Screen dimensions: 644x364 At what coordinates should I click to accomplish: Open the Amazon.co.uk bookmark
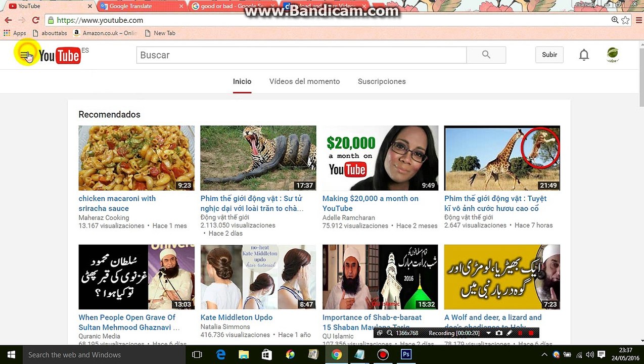tap(105, 33)
